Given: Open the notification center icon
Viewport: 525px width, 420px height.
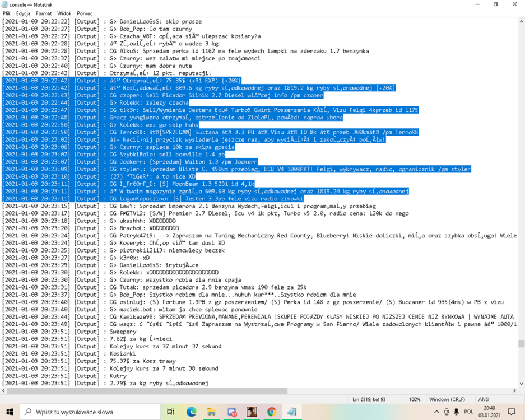Looking at the screenshot, I should click(x=511, y=412).
